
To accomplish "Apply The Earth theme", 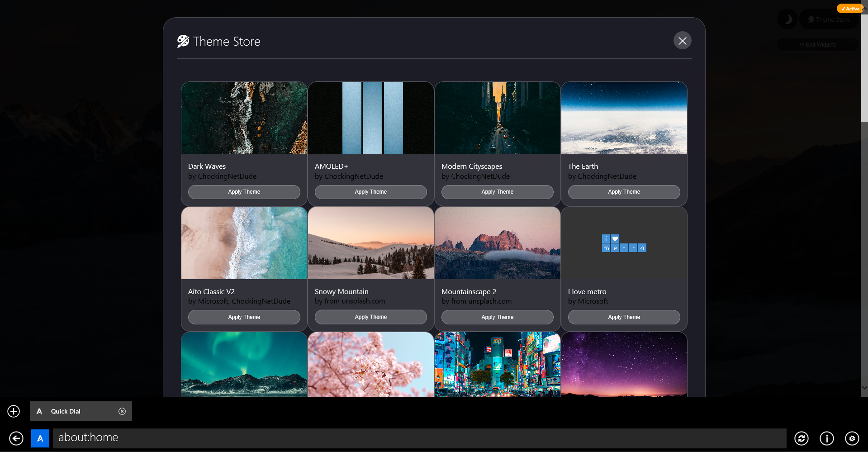I will coord(624,192).
